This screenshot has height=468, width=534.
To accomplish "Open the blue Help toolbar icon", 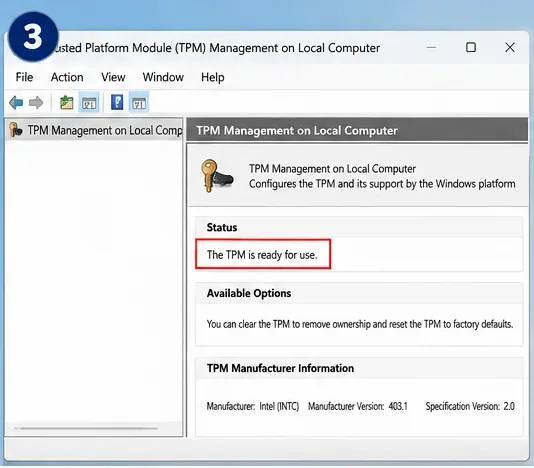I will (117, 102).
